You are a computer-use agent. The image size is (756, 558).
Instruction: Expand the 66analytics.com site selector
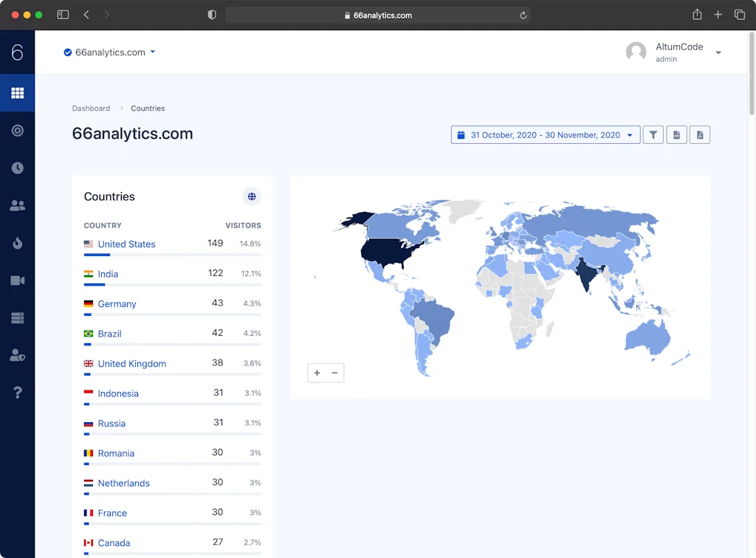click(x=109, y=52)
